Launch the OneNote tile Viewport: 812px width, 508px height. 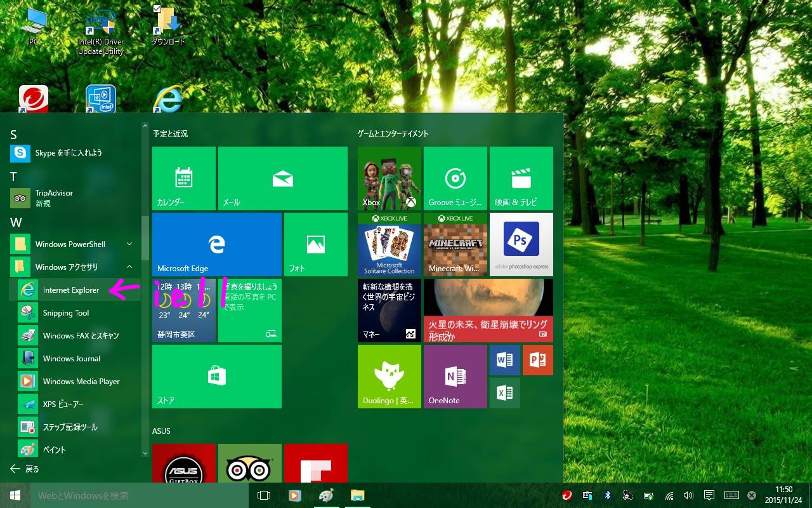tap(455, 377)
